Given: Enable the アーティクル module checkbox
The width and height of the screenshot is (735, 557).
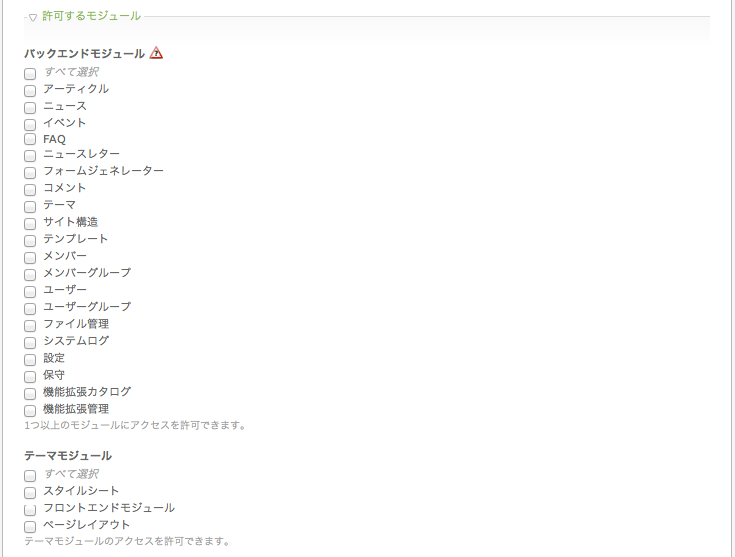Looking at the screenshot, I should 30,90.
